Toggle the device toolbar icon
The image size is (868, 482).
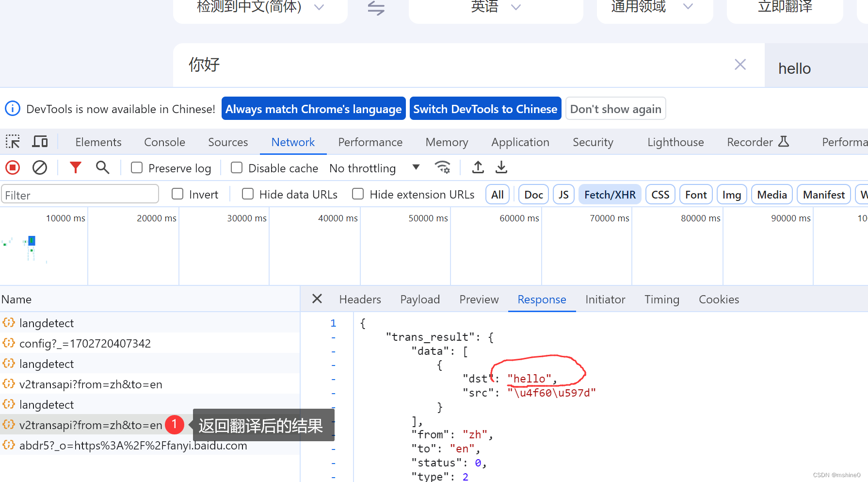(x=40, y=142)
